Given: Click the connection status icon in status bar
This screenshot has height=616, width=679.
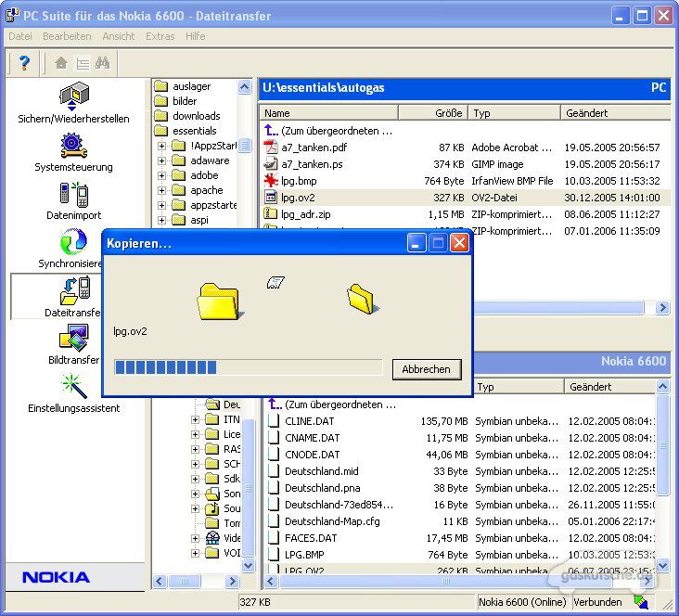Looking at the screenshot, I should (x=640, y=602).
